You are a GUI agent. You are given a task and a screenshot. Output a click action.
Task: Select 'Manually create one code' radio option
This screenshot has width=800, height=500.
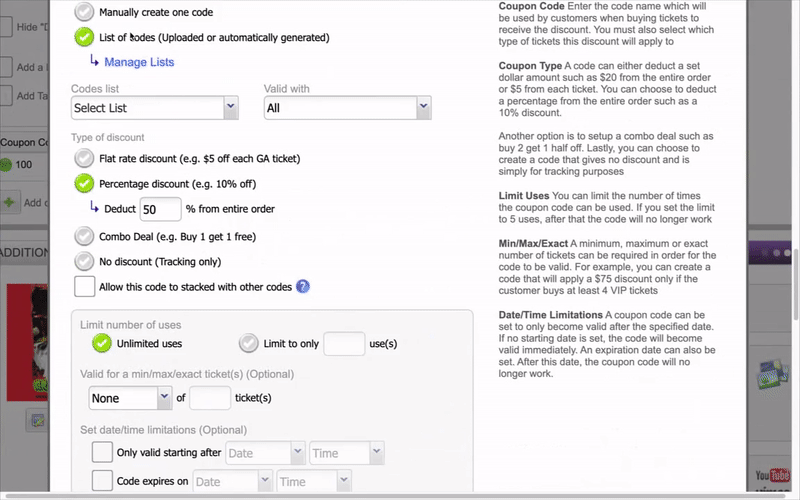(x=84, y=11)
